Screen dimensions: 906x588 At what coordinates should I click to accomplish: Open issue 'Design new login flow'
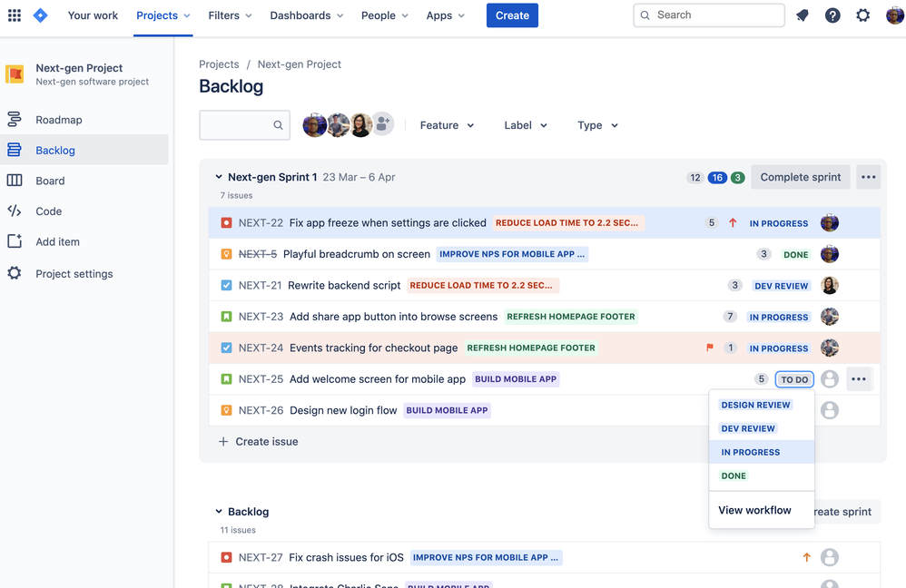343,410
